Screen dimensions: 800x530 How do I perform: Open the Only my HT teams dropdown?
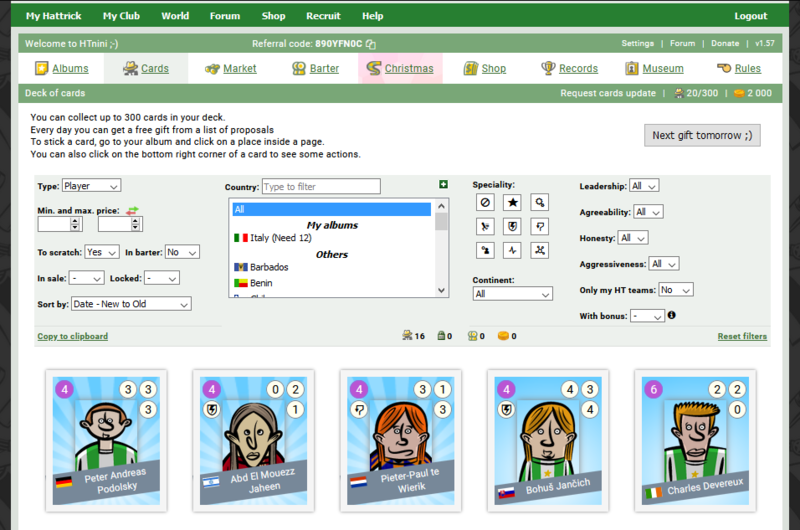coord(676,290)
